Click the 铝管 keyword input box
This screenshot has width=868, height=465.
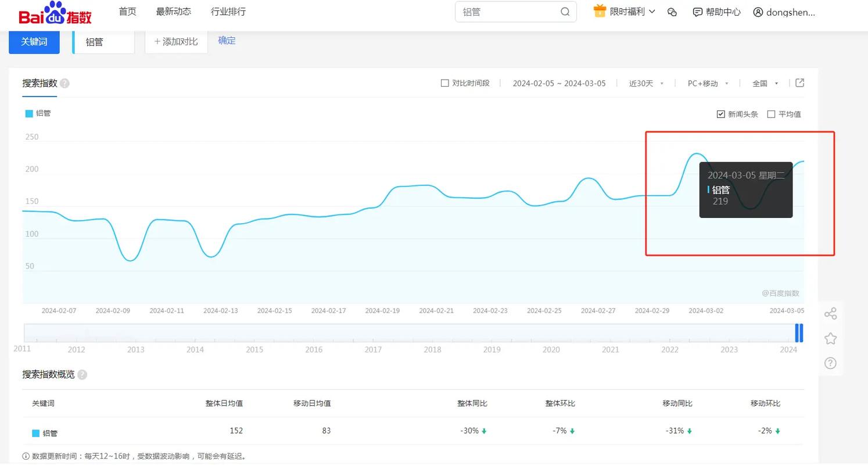coord(103,42)
